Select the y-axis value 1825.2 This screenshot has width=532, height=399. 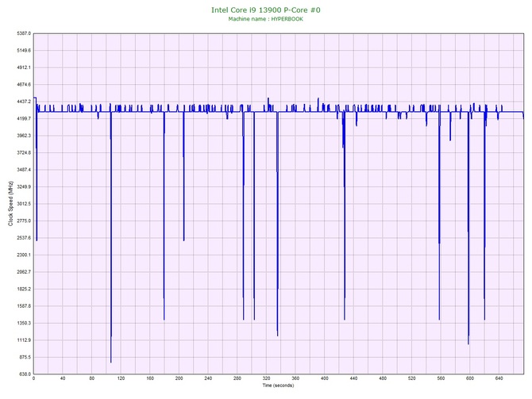pyautogui.click(x=24, y=290)
